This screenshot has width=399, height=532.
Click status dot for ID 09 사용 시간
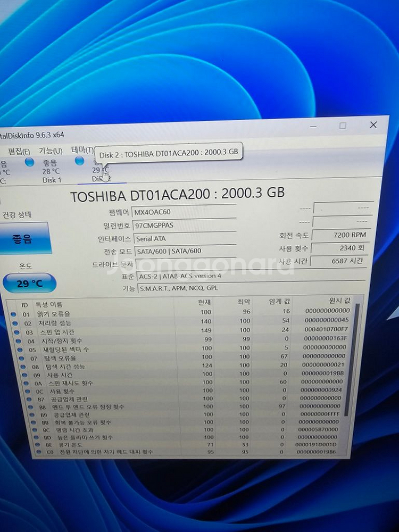pos(25,375)
